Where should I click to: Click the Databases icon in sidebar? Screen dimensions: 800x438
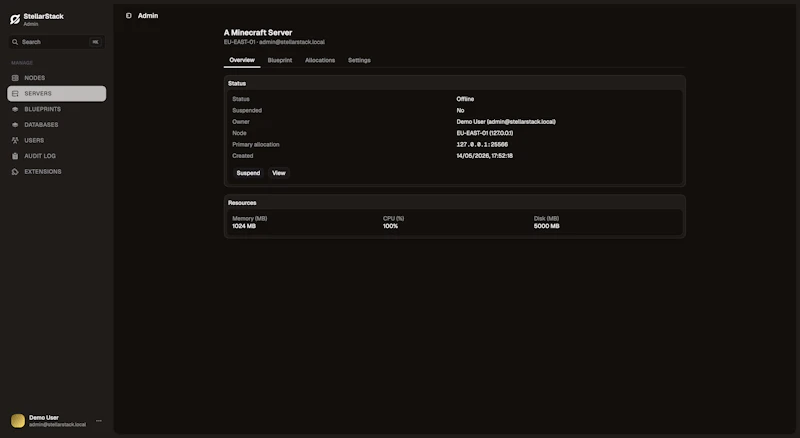pos(15,125)
